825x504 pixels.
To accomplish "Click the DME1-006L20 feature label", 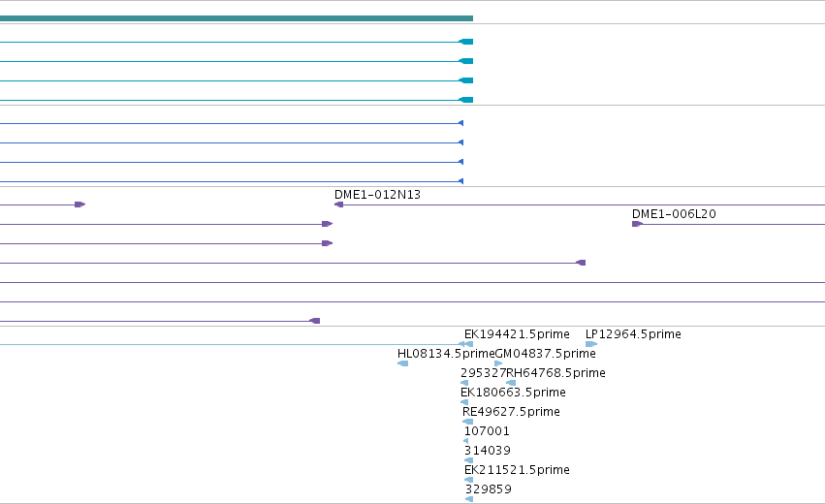I will [674, 214].
